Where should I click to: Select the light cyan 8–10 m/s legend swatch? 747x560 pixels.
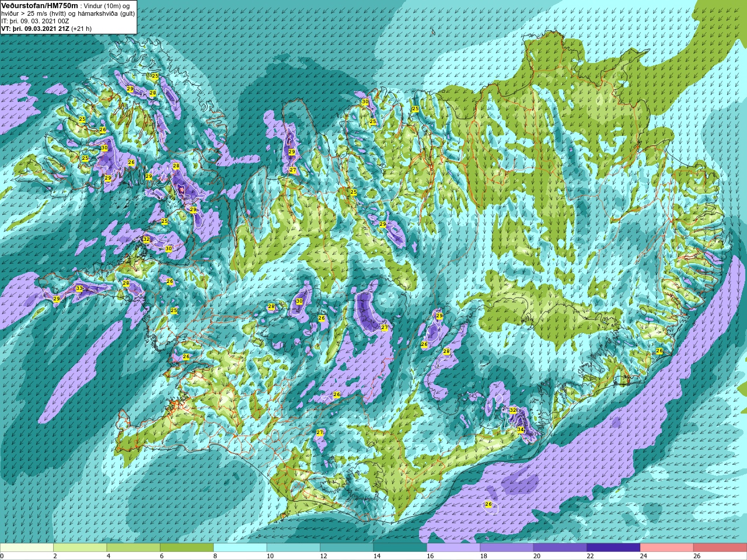click(240, 548)
